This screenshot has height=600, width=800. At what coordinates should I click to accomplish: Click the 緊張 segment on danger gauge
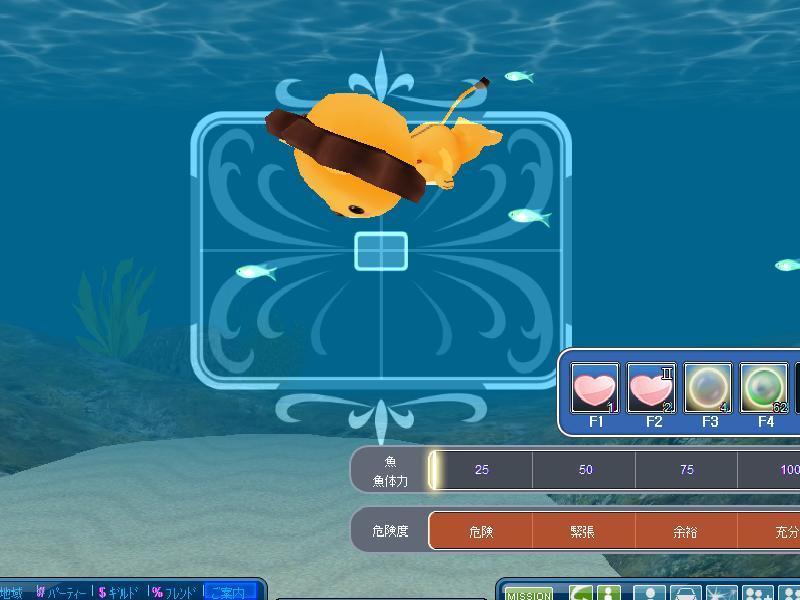[x=583, y=531]
